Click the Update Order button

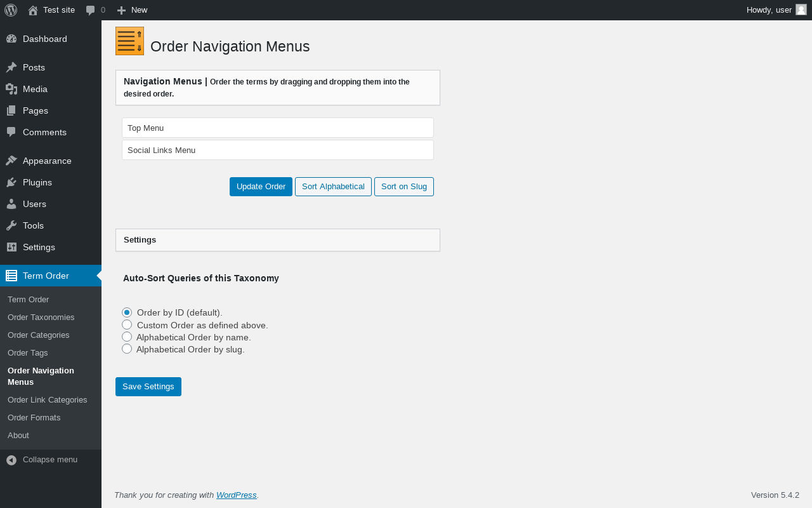261,187
